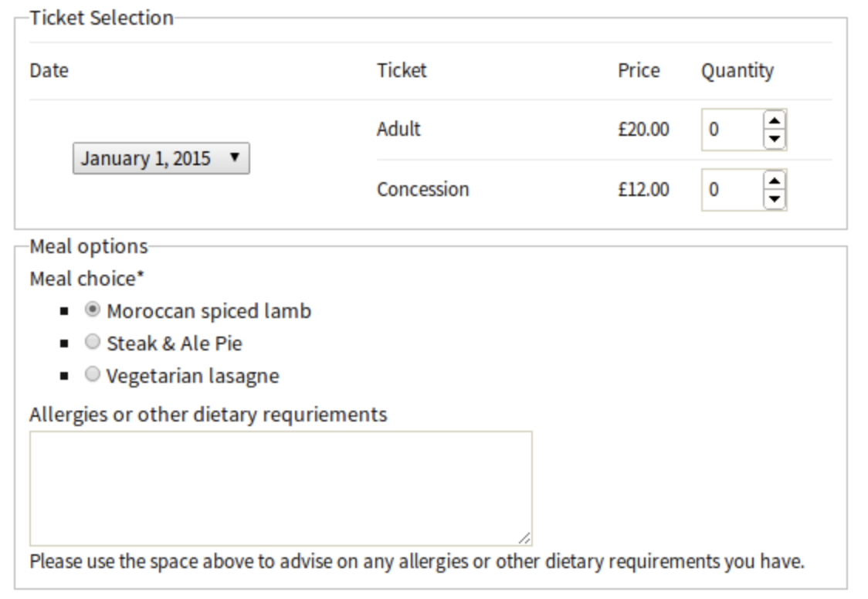This screenshot has width=868, height=599.
Task: Choose the Steak & Ale Pie radio button
Action: tap(92, 343)
